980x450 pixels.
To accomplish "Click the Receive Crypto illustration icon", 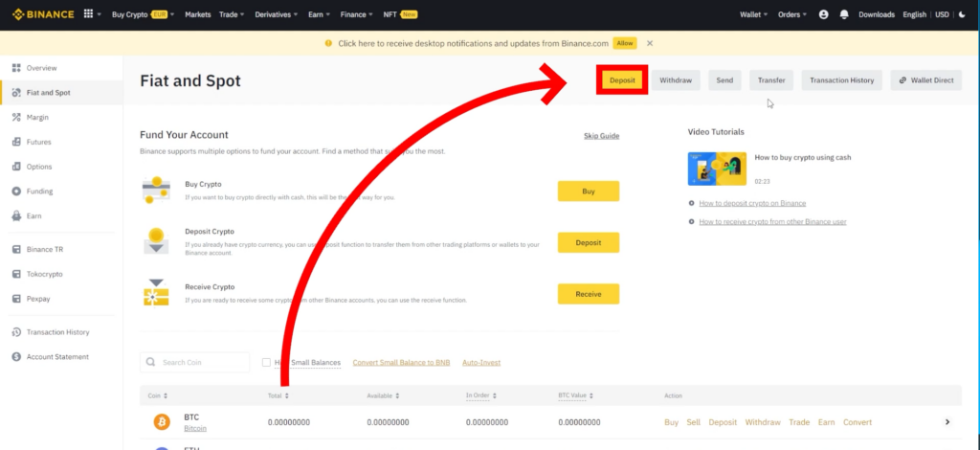I will (x=156, y=293).
